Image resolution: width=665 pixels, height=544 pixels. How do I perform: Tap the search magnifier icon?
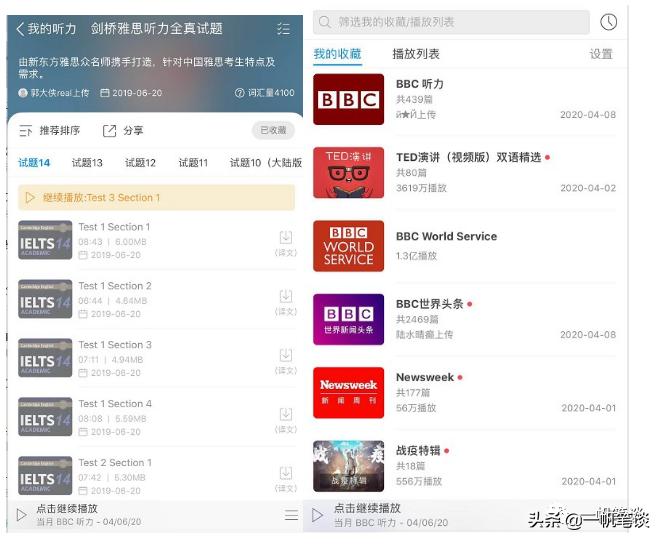324,22
